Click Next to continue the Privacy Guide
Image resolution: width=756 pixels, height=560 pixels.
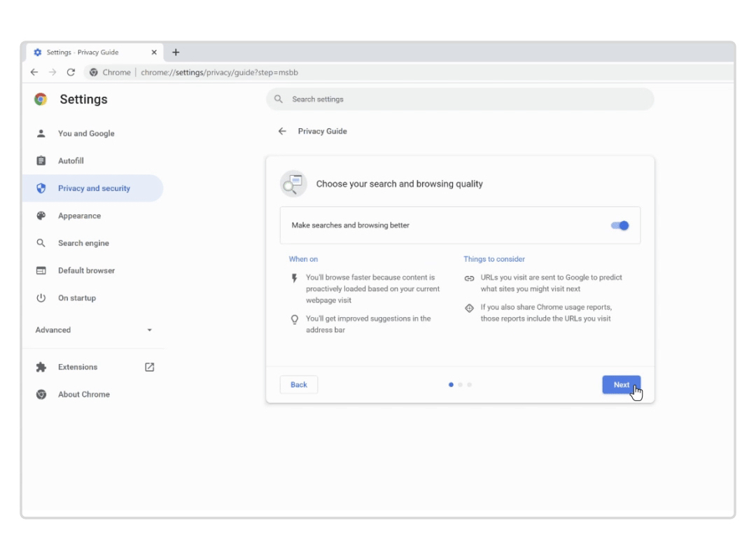pyautogui.click(x=622, y=384)
